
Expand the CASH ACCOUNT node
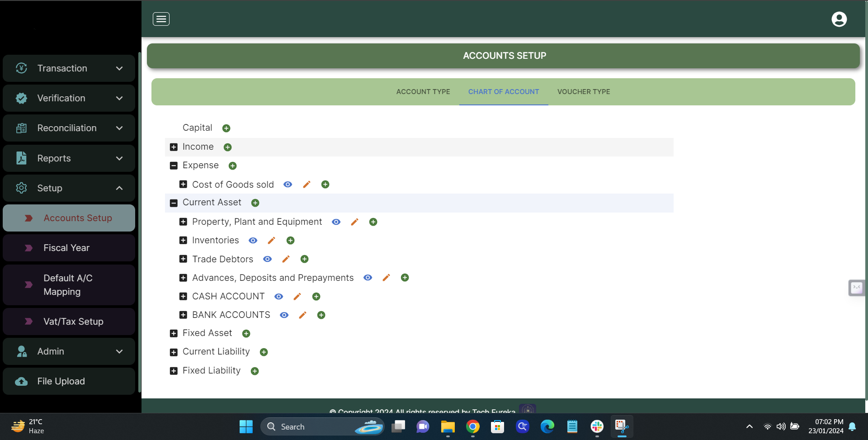(183, 296)
